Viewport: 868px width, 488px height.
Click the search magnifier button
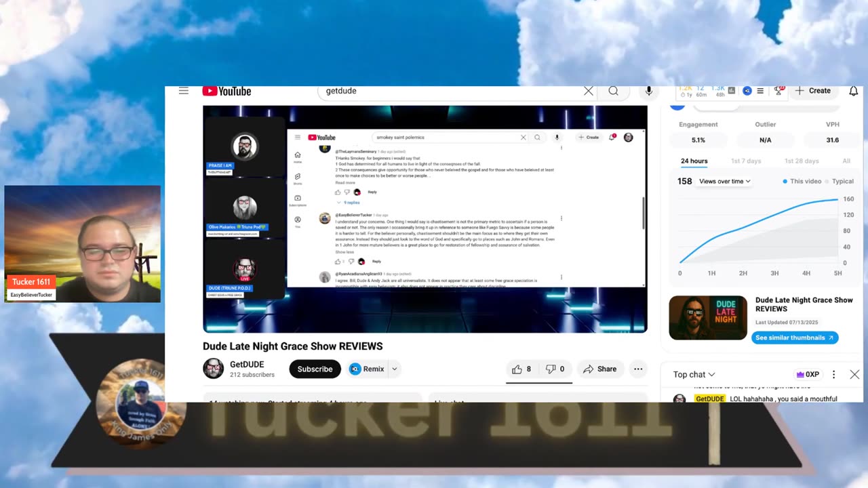click(x=614, y=91)
